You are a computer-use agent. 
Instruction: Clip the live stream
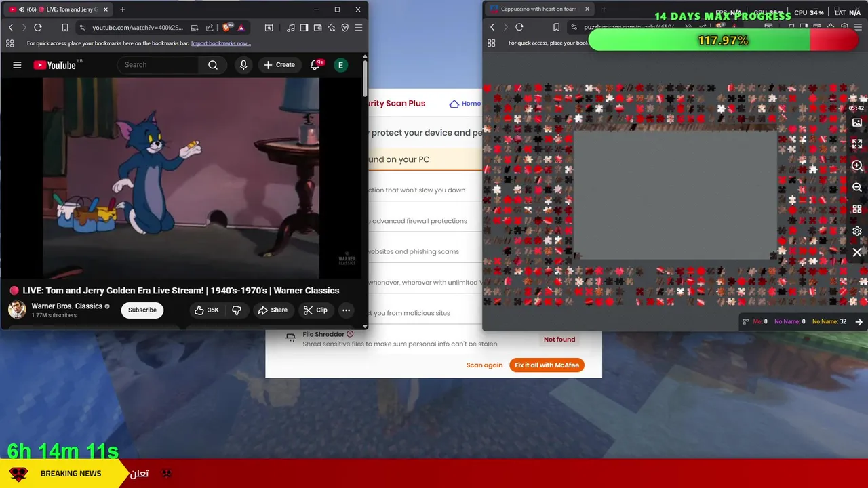[x=315, y=310]
